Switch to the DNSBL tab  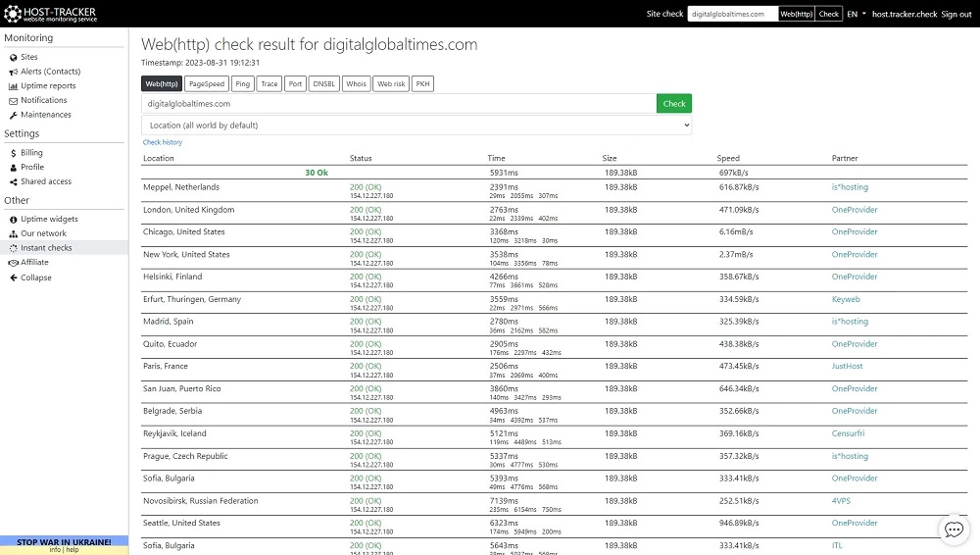pyautogui.click(x=323, y=84)
